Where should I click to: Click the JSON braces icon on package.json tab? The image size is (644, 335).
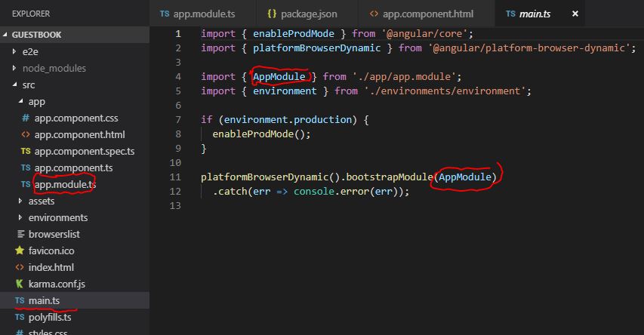[272, 14]
